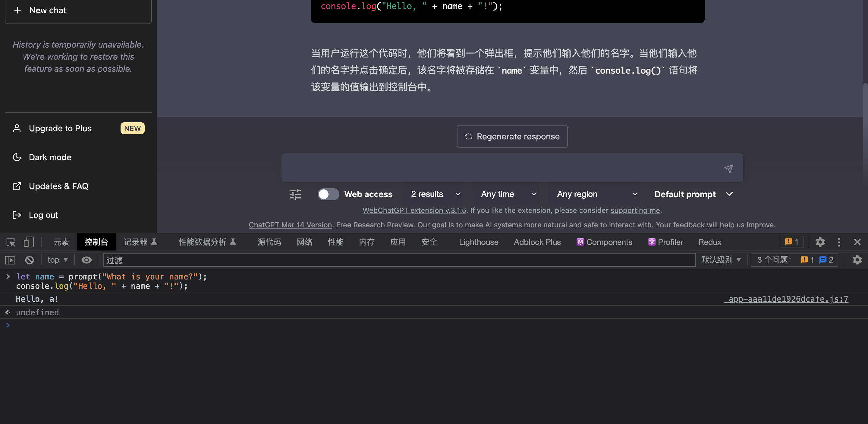Clear the console with the block icon
Viewport: 868px width, 424px height.
(29, 260)
